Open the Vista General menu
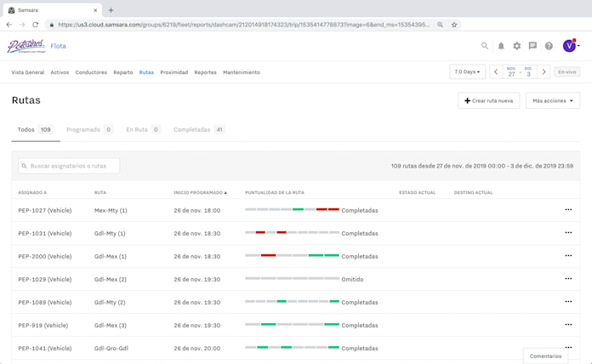592x364 pixels. (x=27, y=72)
